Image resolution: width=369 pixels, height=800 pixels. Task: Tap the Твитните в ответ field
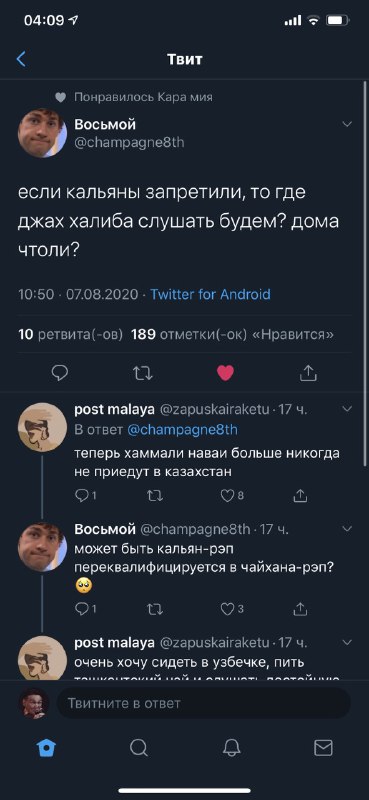point(203,704)
